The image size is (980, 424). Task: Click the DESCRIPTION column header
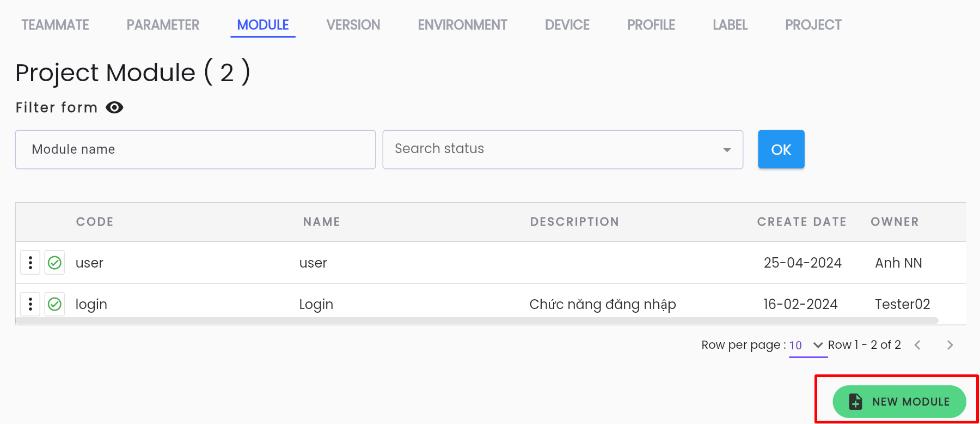[x=575, y=222]
